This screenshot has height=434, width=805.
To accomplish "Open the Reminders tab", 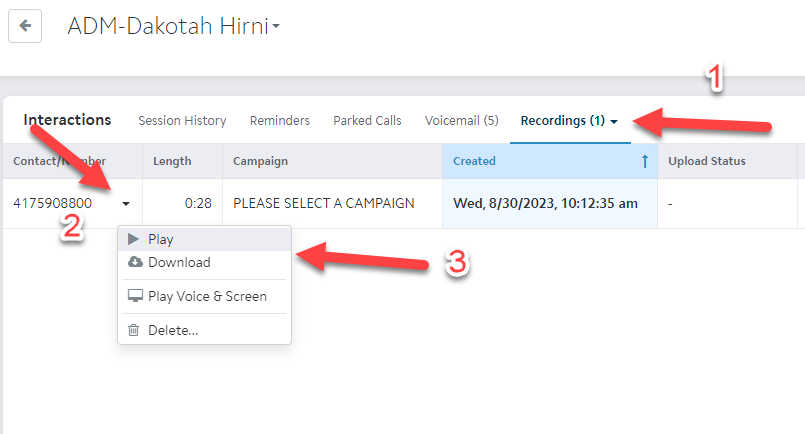I will click(x=279, y=121).
